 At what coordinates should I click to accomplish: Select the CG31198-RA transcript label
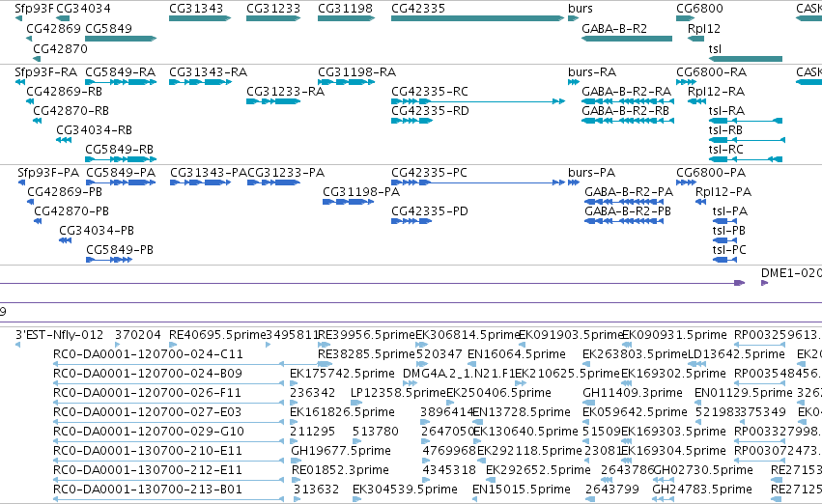tap(356, 71)
